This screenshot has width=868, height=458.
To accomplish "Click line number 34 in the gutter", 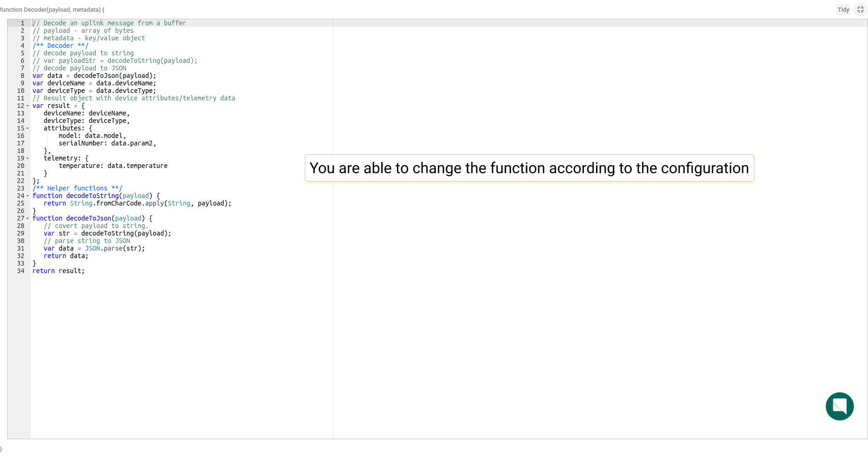I will pyautogui.click(x=21, y=271).
